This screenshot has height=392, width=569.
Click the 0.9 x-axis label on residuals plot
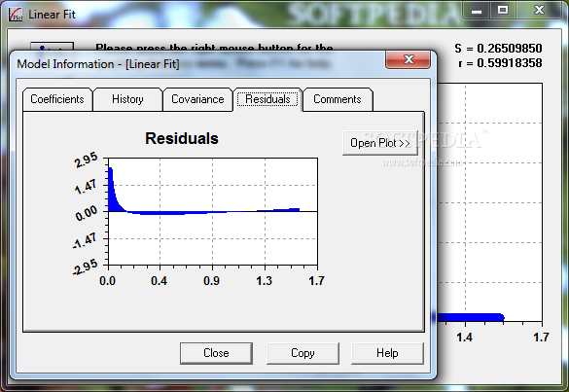click(212, 280)
